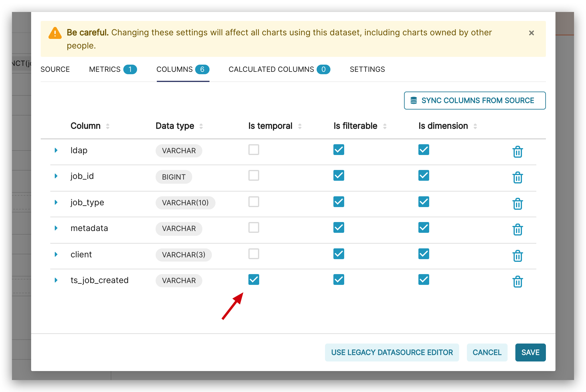Delete the client column
This screenshot has width=586, height=392.
click(x=518, y=256)
